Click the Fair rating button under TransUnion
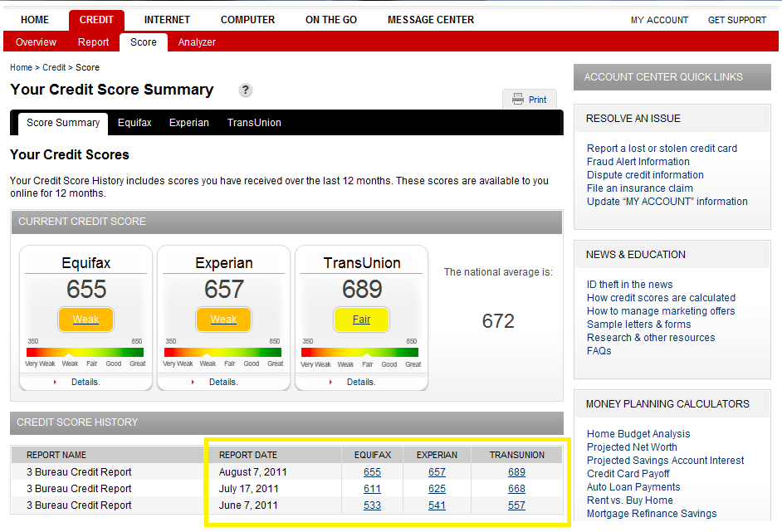The height and width of the screenshot is (532, 782). tap(361, 320)
